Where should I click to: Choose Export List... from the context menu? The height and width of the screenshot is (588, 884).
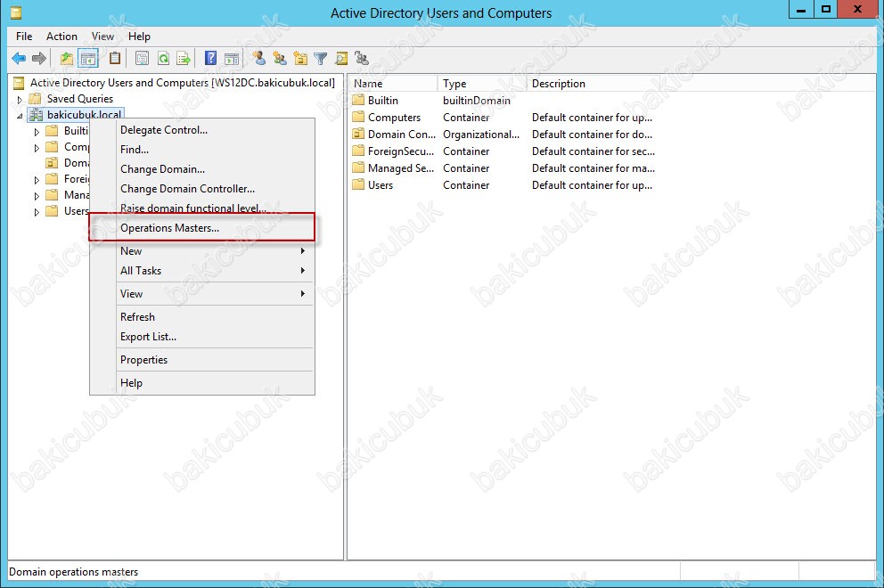point(202,337)
